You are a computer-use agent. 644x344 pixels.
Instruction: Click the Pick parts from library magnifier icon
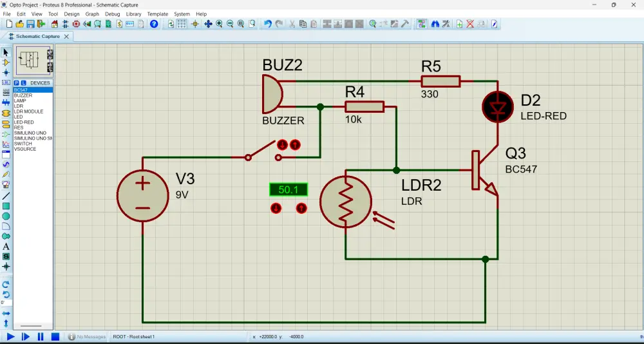coord(372,24)
